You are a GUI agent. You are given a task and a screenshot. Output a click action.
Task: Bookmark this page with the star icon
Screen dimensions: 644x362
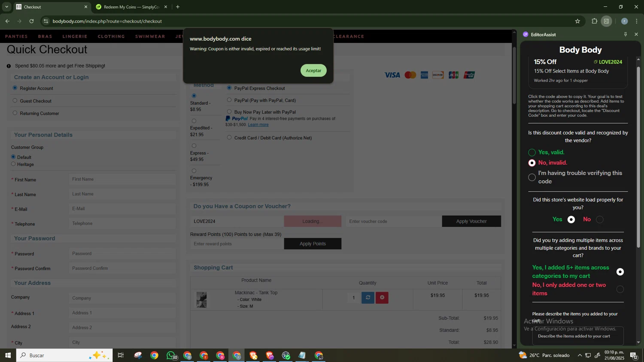click(x=577, y=21)
